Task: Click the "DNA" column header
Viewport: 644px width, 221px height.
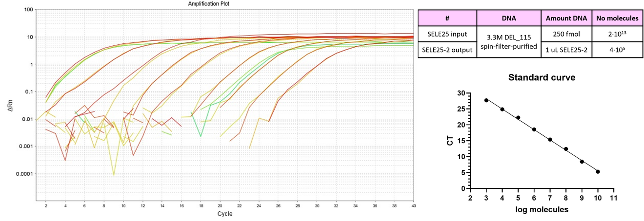Action: (x=509, y=18)
